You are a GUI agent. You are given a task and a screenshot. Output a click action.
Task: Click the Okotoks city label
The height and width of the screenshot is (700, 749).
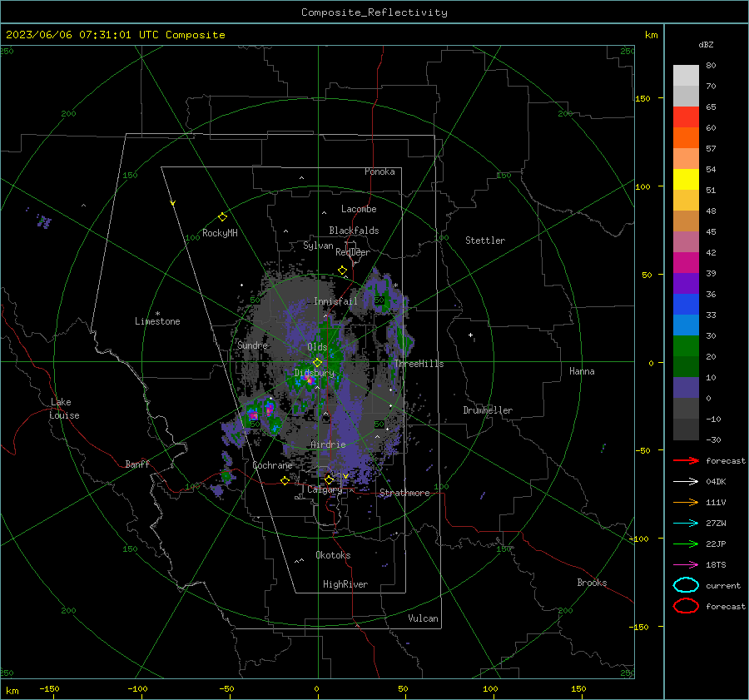point(333,555)
